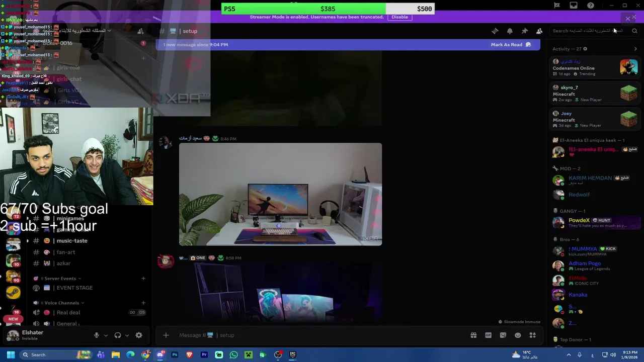The height and width of the screenshot is (362, 644).
Task: Add channel to Voice Channels category
Action: tap(143, 303)
